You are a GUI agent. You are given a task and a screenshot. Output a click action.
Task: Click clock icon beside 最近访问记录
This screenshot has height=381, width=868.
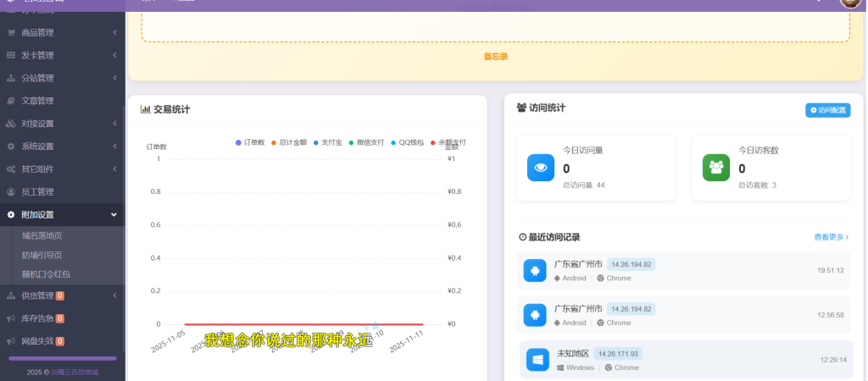click(x=522, y=237)
